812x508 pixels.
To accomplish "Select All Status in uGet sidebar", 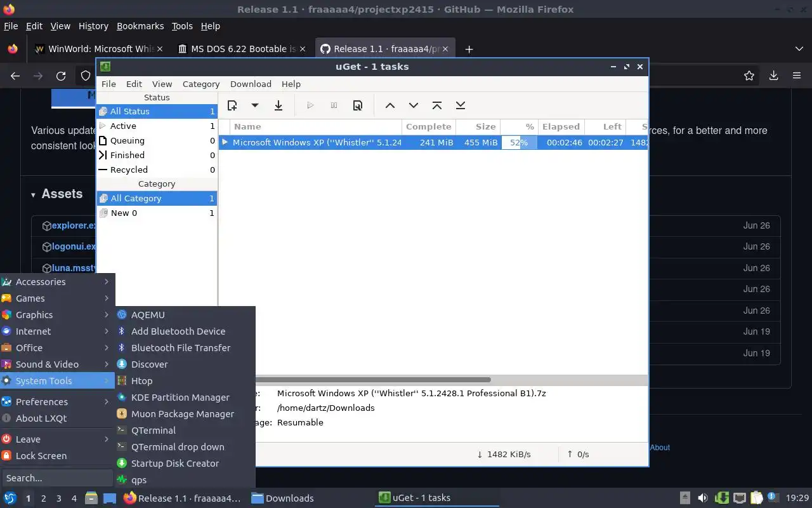I will [x=157, y=111].
